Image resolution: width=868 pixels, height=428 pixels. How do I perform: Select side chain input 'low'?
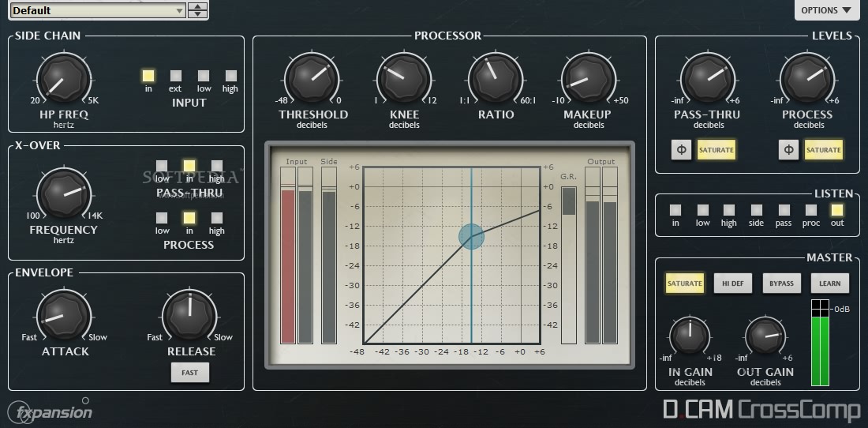point(204,75)
